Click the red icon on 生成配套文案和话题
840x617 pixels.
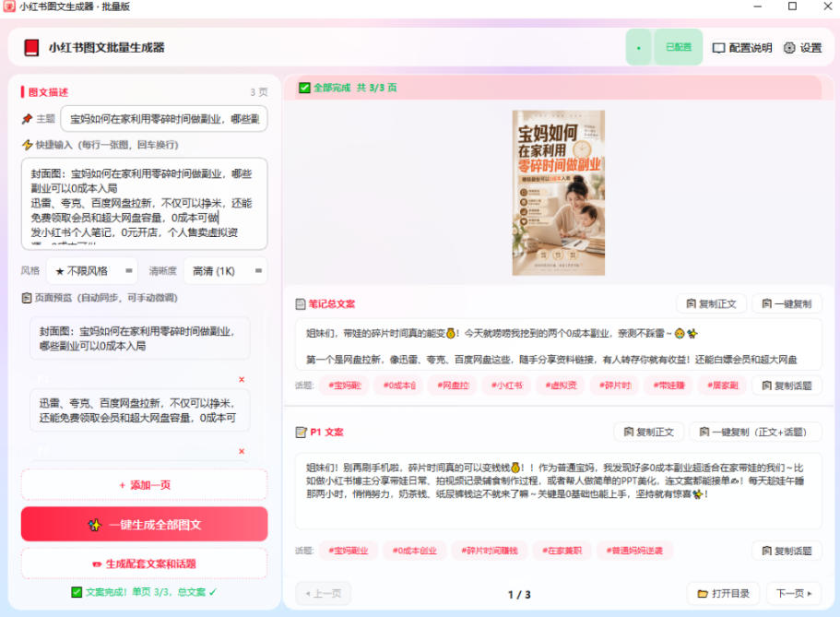point(97,564)
